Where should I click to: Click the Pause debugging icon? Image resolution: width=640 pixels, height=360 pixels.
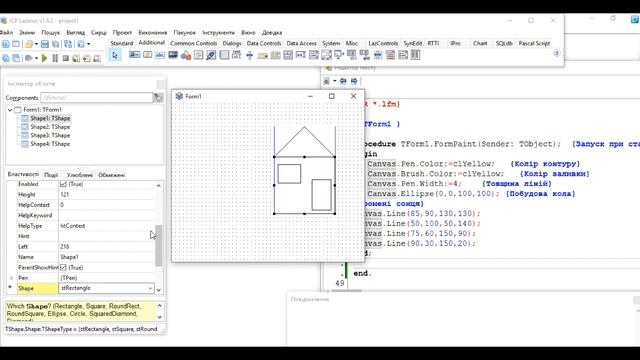click(x=55, y=58)
